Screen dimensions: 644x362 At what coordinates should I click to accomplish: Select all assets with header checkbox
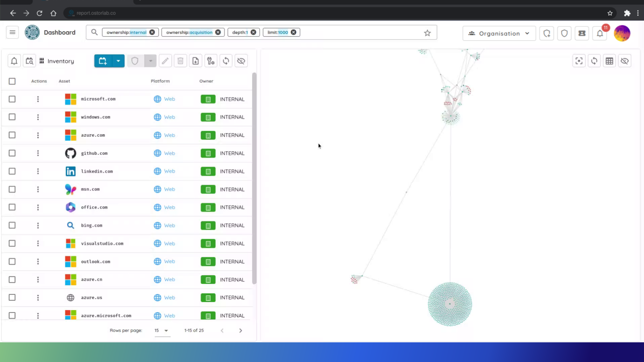12,81
